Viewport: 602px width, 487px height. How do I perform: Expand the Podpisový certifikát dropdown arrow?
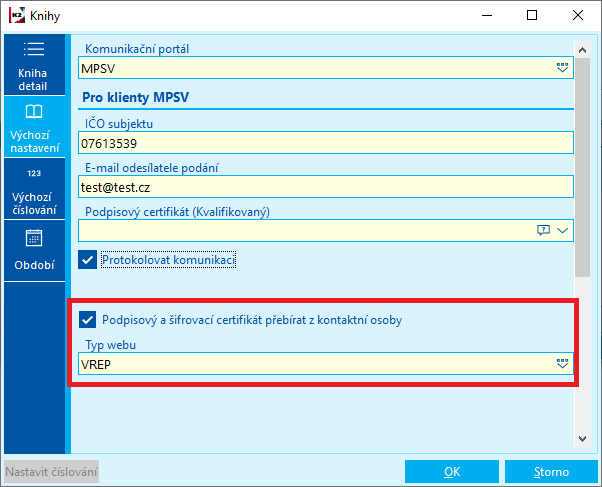click(562, 230)
